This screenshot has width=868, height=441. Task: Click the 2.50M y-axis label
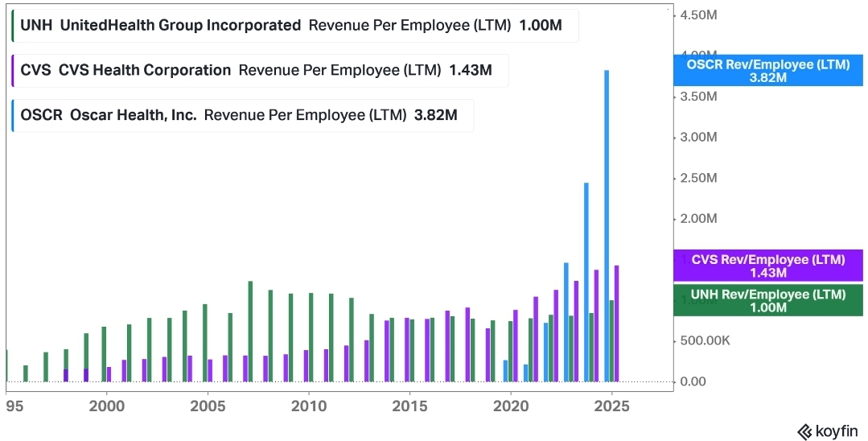tap(699, 178)
